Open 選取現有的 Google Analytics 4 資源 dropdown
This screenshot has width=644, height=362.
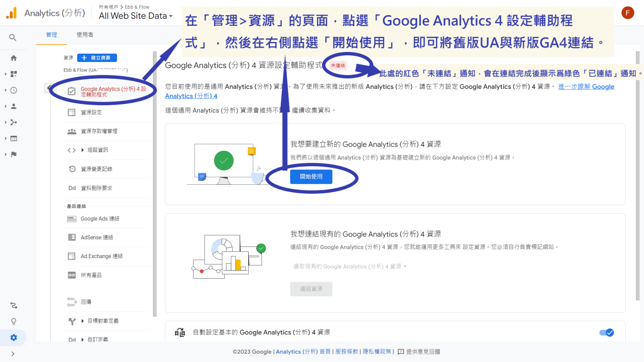[350, 266]
